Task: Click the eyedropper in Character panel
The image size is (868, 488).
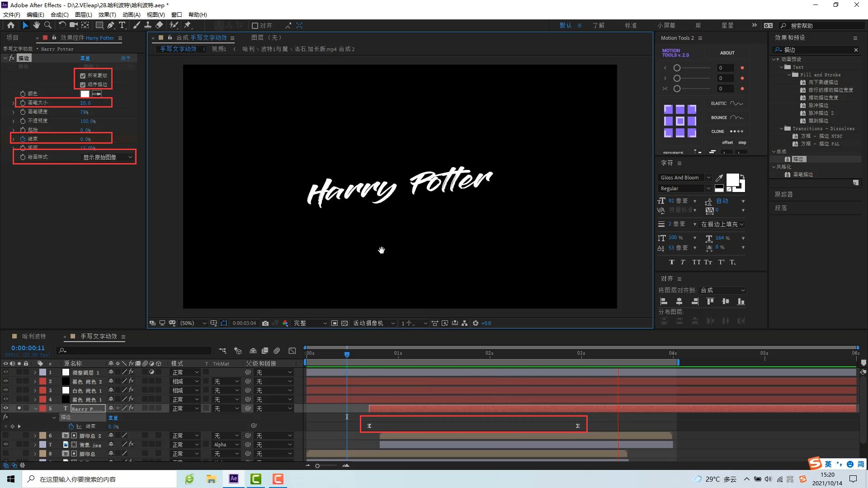Action: click(x=719, y=178)
